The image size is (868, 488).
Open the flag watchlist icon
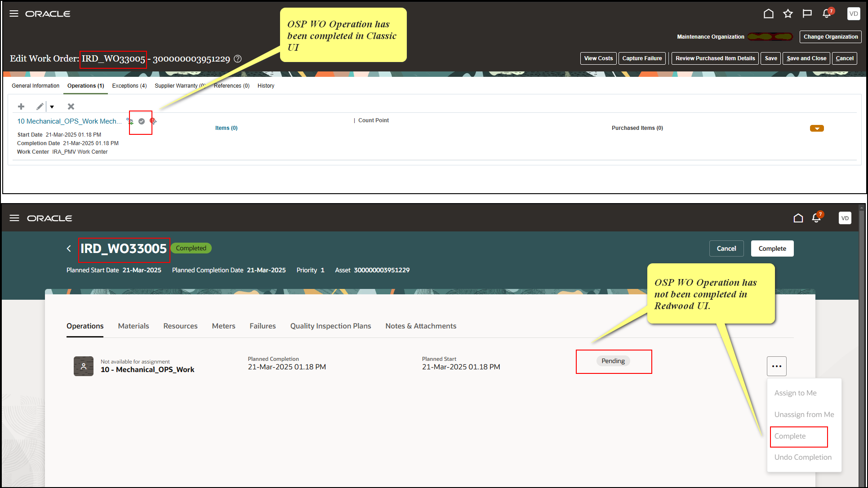[807, 13]
